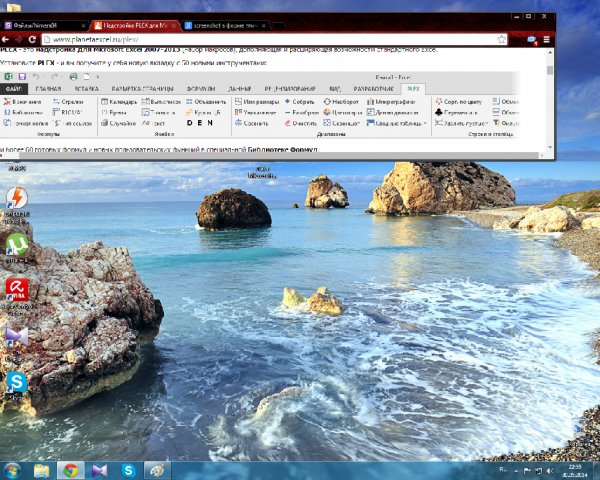Switch to the screenshot в форме browser tab

tap(224, 26)
